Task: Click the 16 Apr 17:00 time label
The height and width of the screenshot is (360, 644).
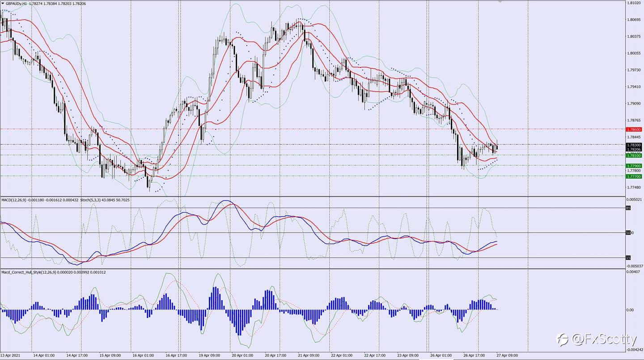Action: coord(176,356)
